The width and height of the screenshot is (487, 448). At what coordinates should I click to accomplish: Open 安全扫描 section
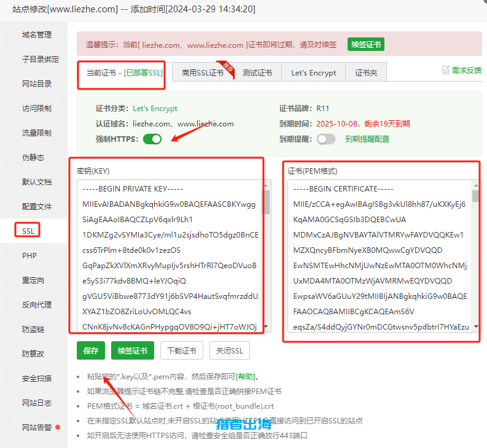pyautogui.click(x=37, y=378)
